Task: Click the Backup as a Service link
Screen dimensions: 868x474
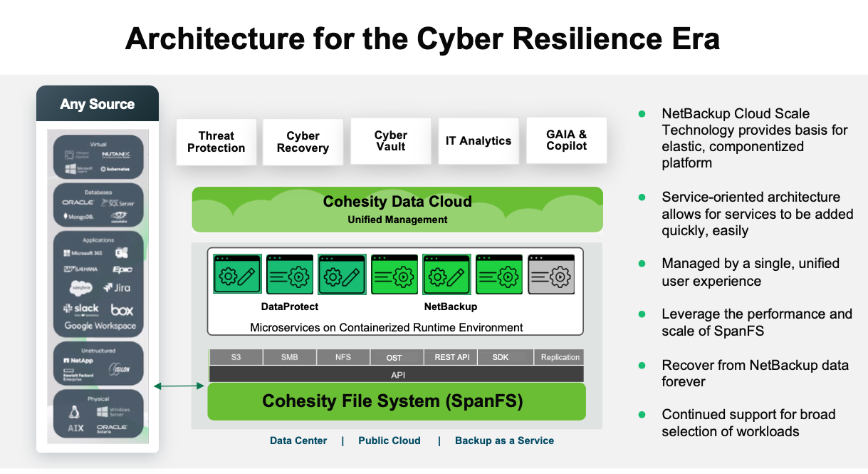Action: tap(504, 440)
